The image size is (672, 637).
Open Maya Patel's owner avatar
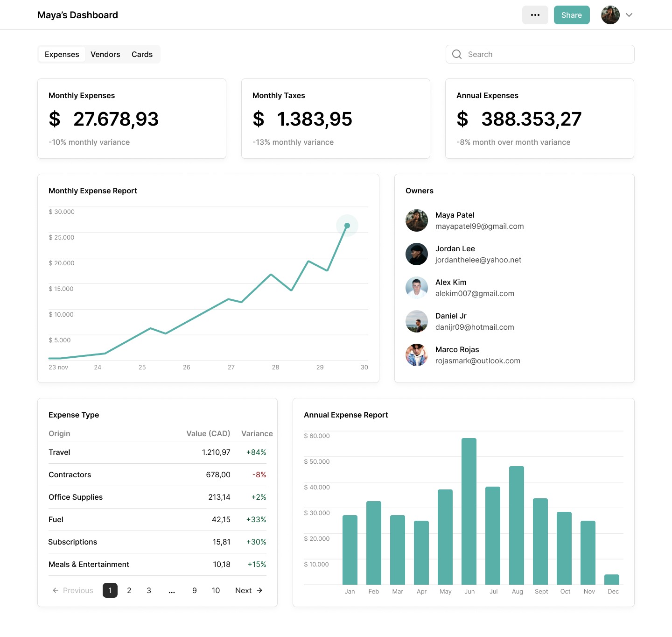click(417, 220)
